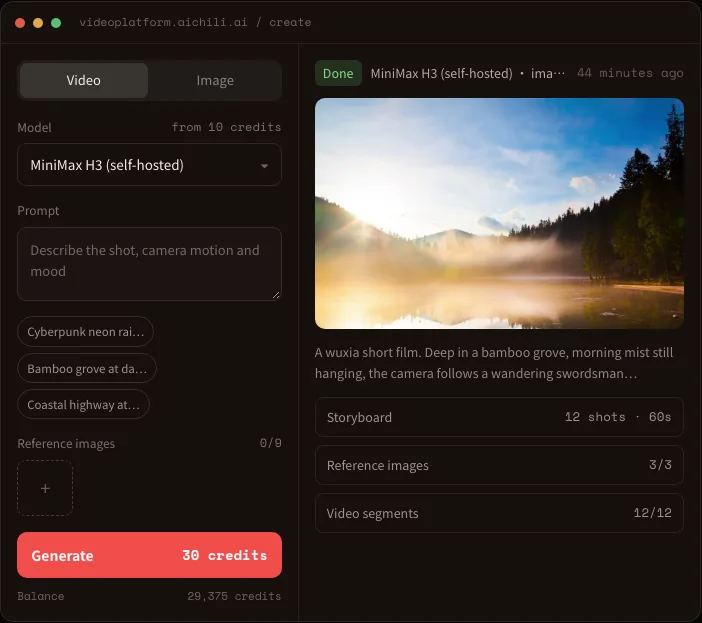Open the MiniMax H3 model dropdown
702x623 pixels.
point(149,165)
